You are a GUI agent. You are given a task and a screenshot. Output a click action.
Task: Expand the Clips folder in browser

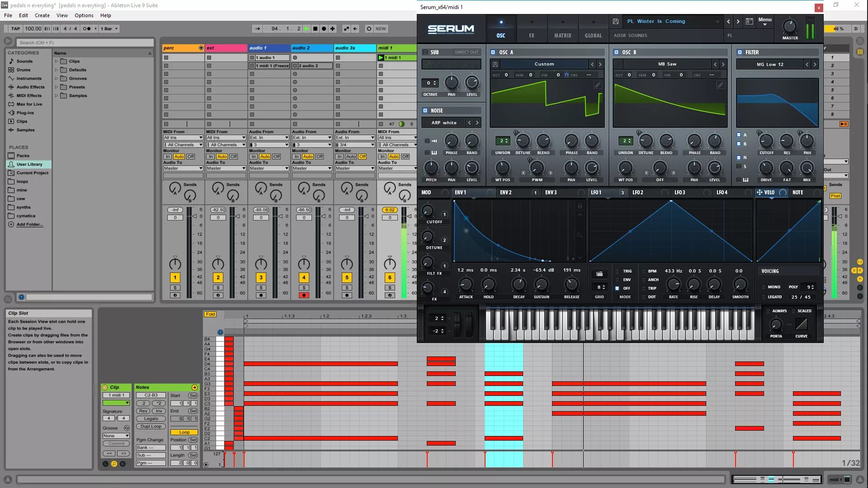[x=57, y=61]
